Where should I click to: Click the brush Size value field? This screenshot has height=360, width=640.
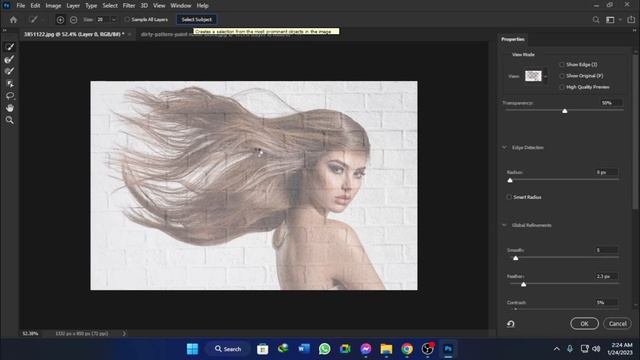(x=102, y=20)
